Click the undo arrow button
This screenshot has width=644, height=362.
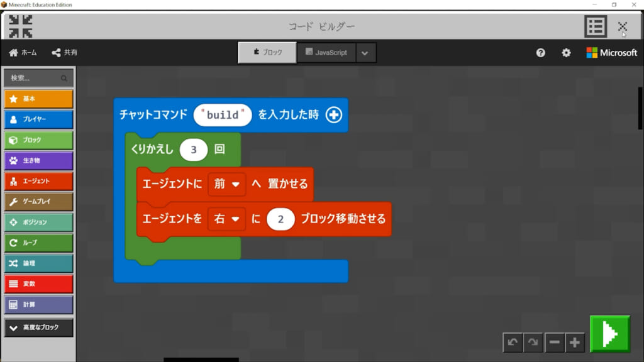513,343
